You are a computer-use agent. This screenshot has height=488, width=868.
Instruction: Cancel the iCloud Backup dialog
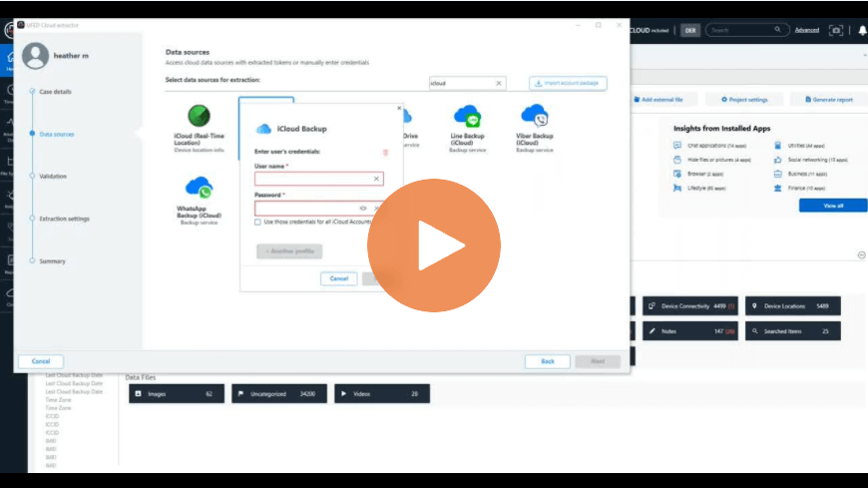click(x=339, y=278)
